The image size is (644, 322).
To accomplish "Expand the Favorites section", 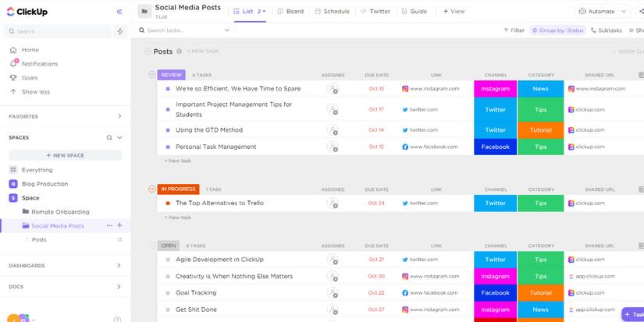I will [119, 116].
